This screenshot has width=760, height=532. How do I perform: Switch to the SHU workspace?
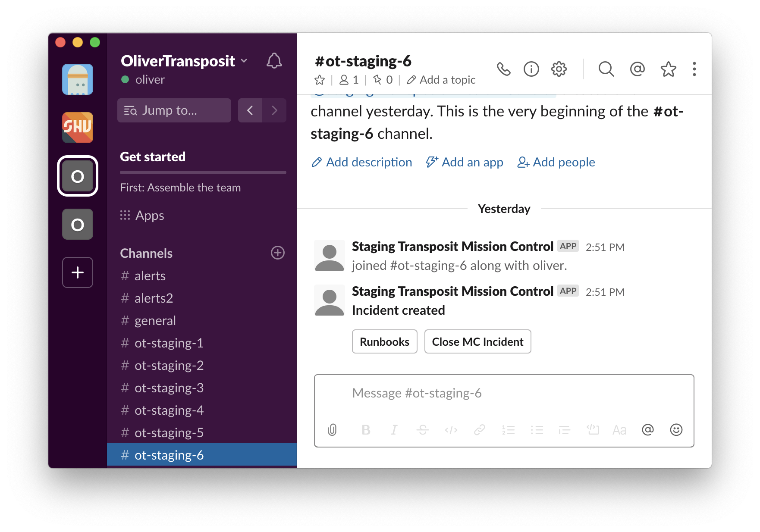(78, 128)
